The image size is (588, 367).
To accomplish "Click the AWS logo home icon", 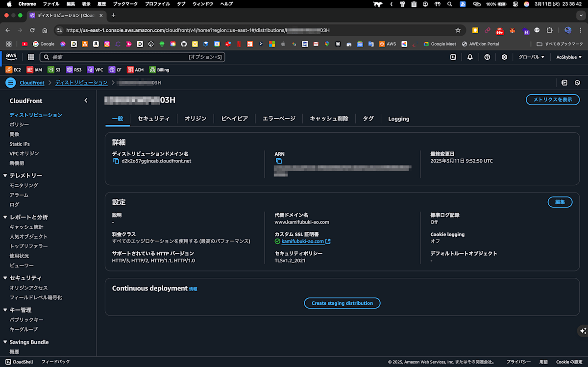I will click(11, 57).
